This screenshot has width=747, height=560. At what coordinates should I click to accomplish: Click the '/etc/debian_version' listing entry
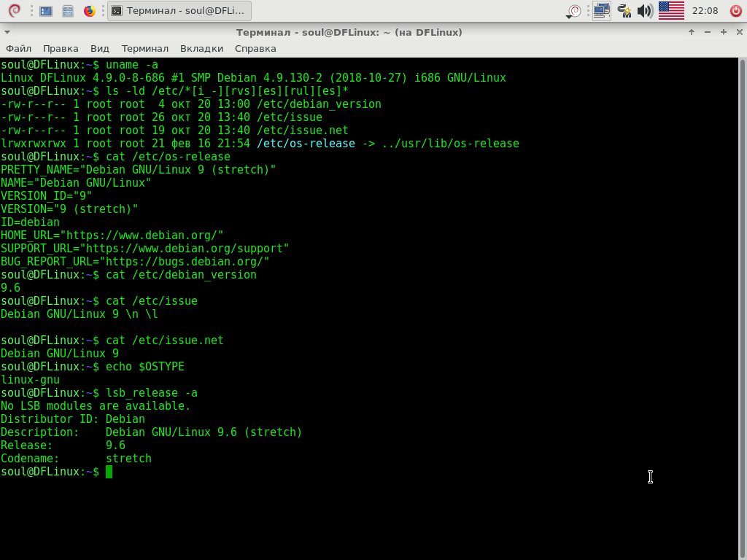click(319, 104)
